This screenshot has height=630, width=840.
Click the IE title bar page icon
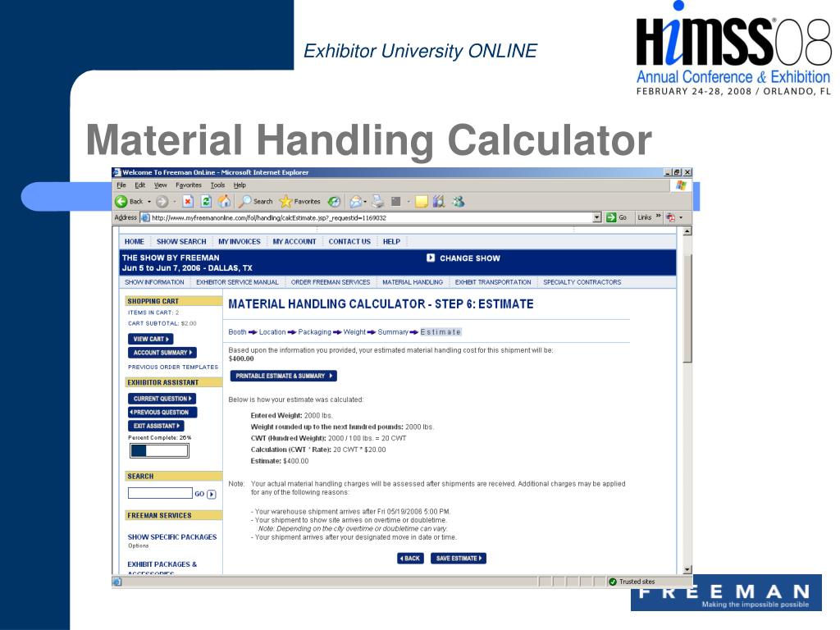point(116,172)
